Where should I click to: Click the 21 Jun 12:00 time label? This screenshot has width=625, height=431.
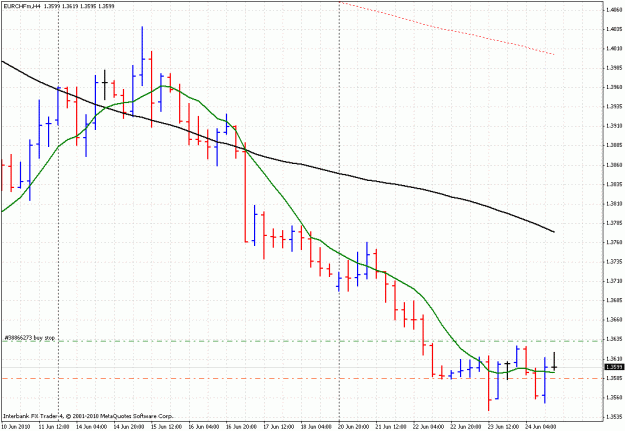coord(391,427)
